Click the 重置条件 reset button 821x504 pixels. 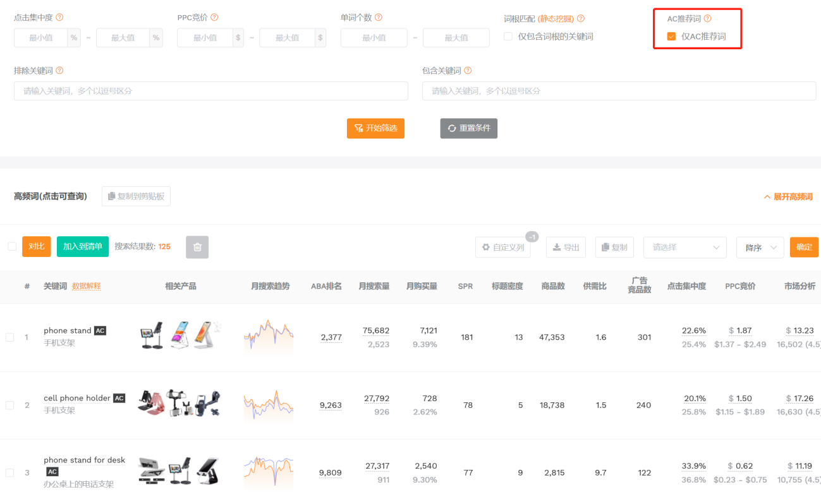pos(468,128)
